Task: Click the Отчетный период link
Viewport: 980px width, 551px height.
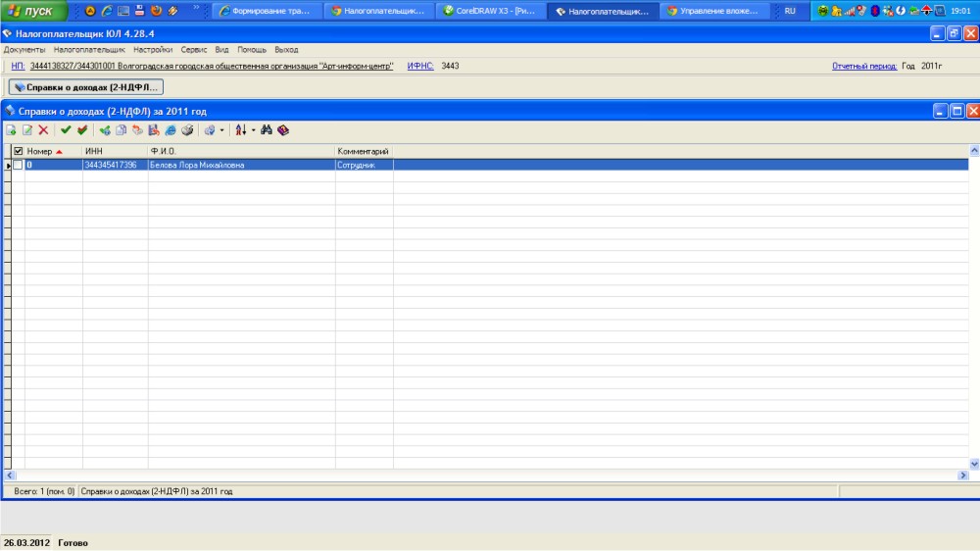Action: (863, 66)
